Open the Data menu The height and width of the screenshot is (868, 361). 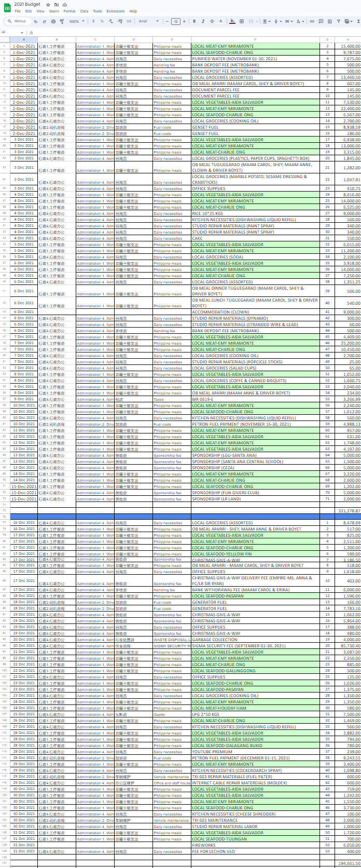(x=84, y=11)
